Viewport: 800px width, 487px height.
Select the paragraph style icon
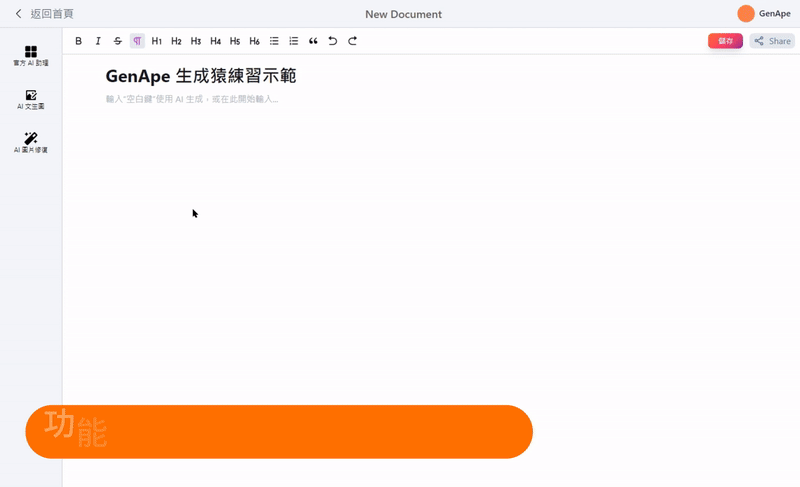click(137, 41)
